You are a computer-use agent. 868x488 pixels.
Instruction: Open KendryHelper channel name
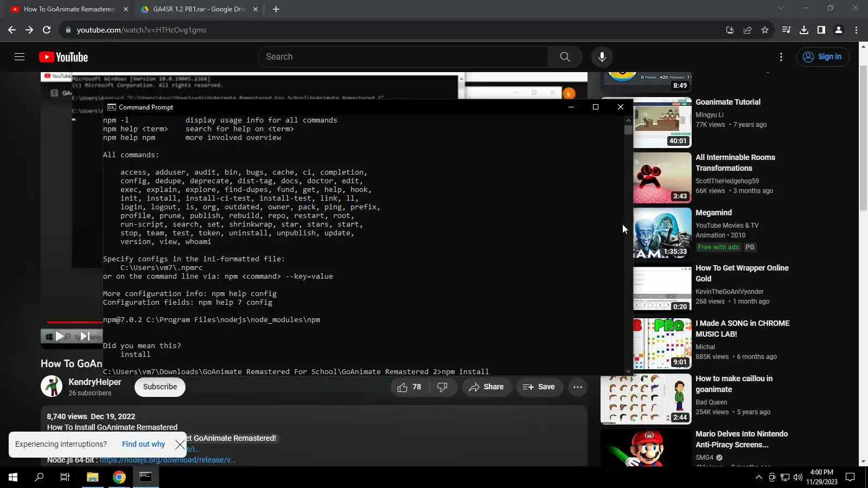[x=95, y=382]
